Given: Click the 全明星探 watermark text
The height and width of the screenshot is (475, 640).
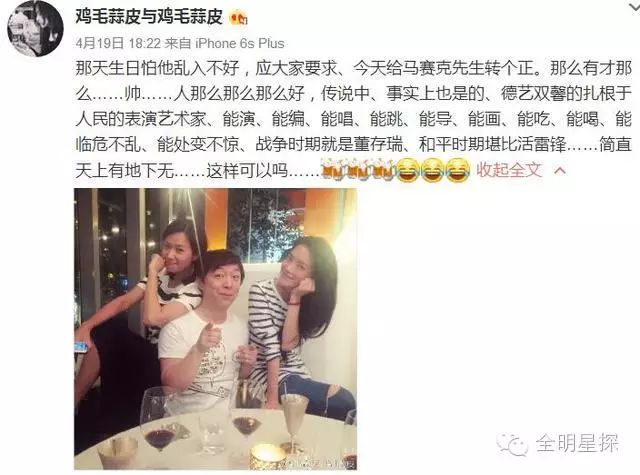Looking at the screenshot, I should coord(576,443).
